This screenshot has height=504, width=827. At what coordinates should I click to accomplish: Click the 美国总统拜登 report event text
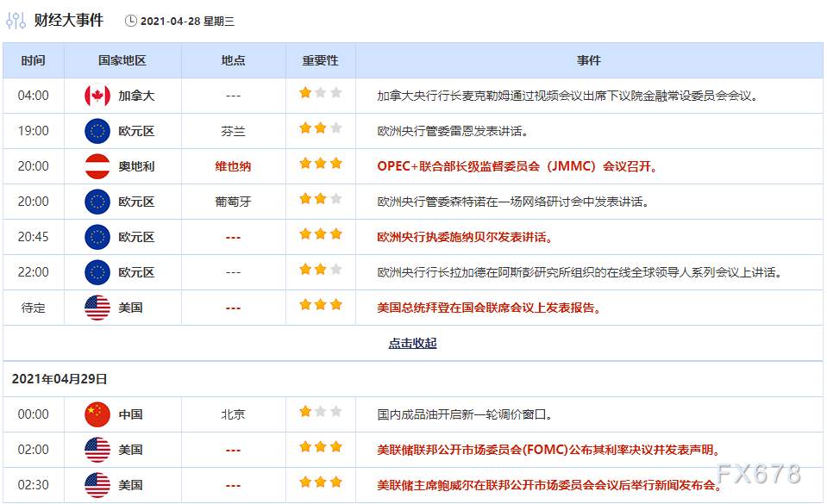[489, 308]
